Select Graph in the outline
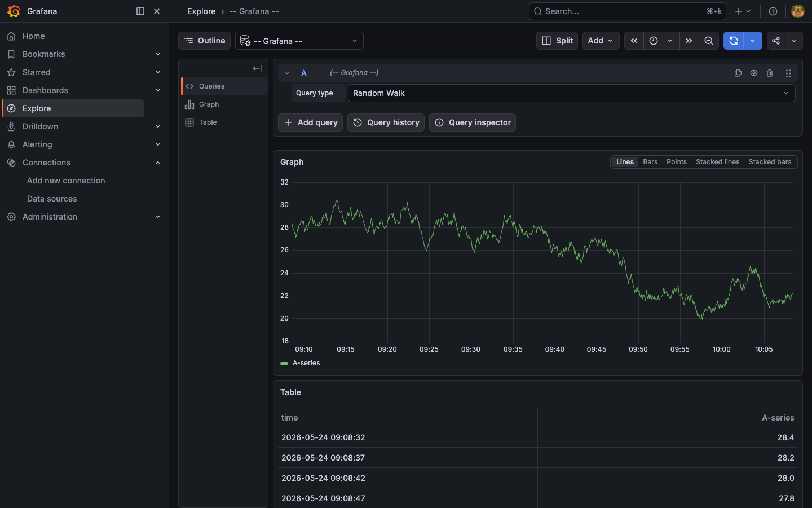The image size is (812, 508). tap(224, 104)
